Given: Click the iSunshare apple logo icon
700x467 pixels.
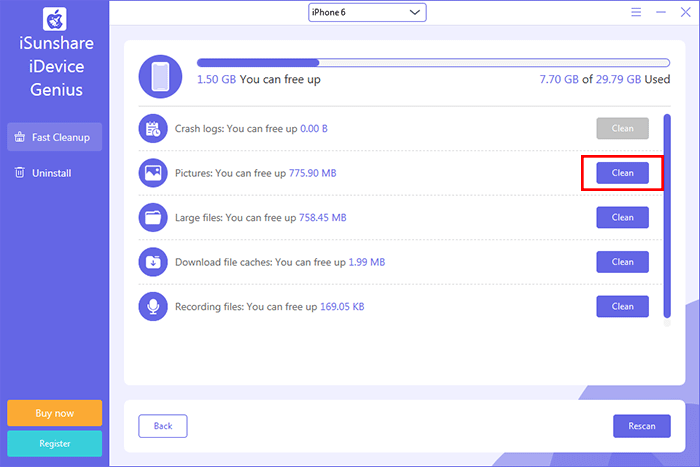Looking at the screenshot, I should coord(54,19).
